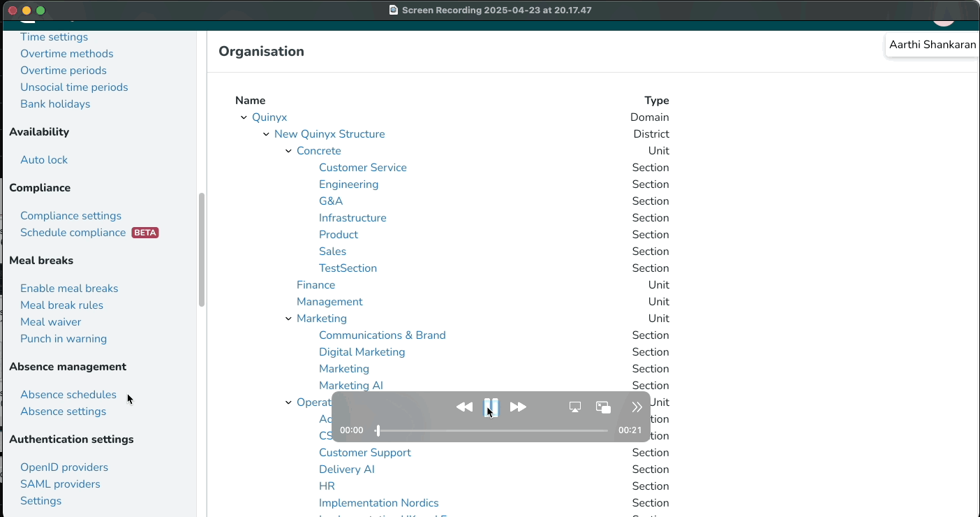Open New Quinyx Structure link

pos(329,134)
